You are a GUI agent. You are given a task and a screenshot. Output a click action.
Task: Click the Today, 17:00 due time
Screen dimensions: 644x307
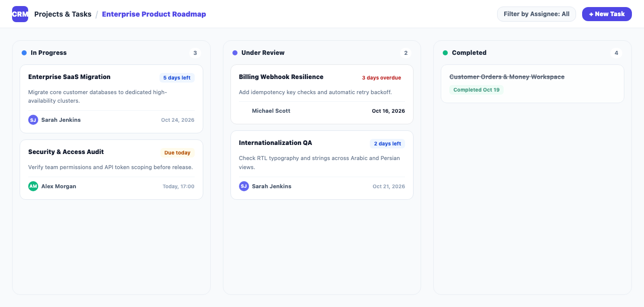[179, 186]
